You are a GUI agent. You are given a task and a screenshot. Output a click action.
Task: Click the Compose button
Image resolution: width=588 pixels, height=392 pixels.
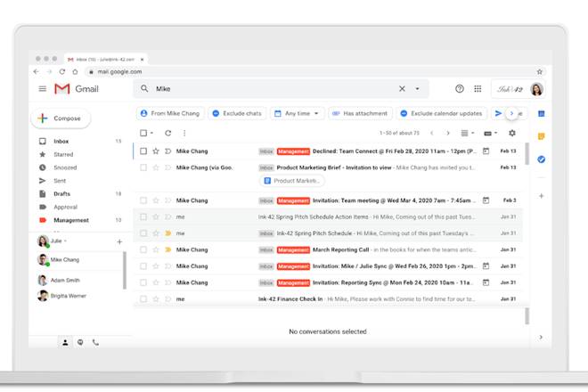click(60, 118)
